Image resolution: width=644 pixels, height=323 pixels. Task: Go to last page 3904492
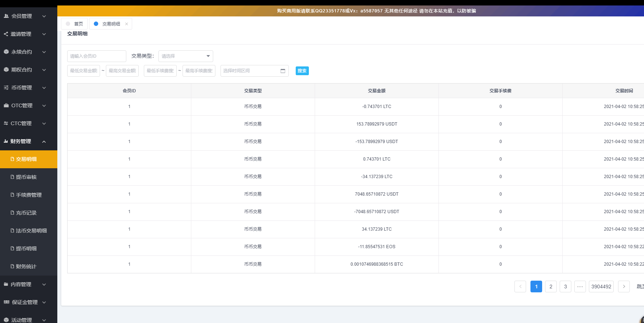tap(601, 287)
